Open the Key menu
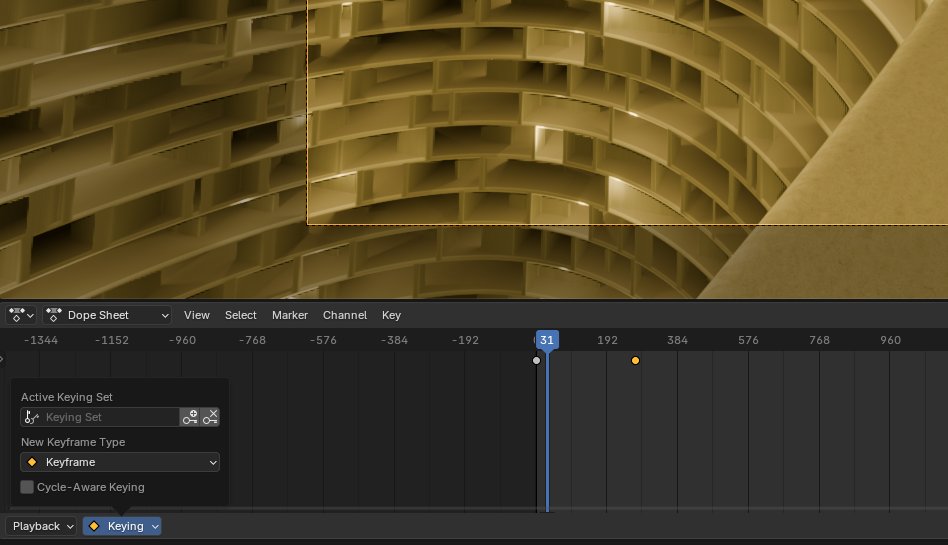 391,315
